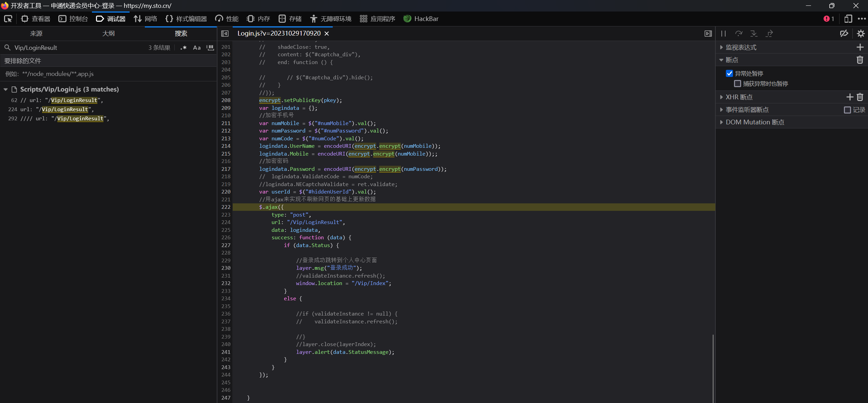Click the "encrypt.setPublicKey(pkey);" line of code

tap(301, 100)
